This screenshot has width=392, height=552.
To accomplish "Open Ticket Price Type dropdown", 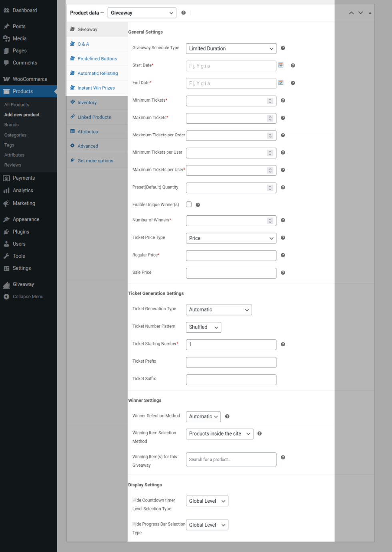I will (231, 238).
